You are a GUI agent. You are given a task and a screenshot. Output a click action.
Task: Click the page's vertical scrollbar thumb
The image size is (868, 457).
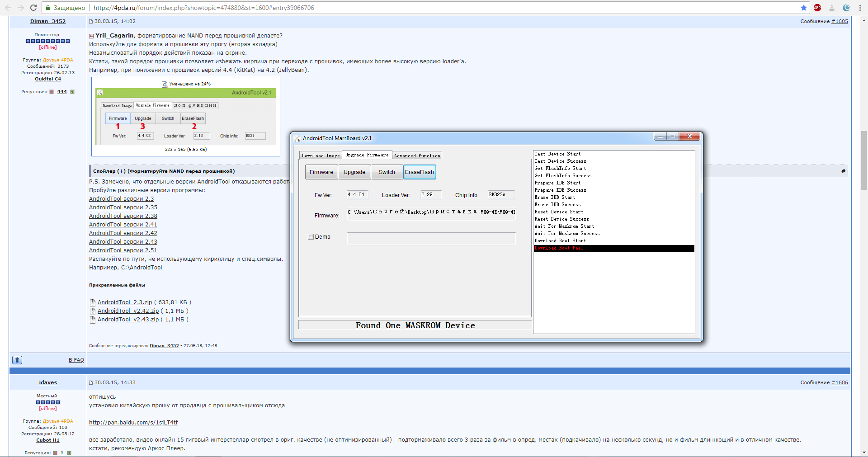pos(864,160)
